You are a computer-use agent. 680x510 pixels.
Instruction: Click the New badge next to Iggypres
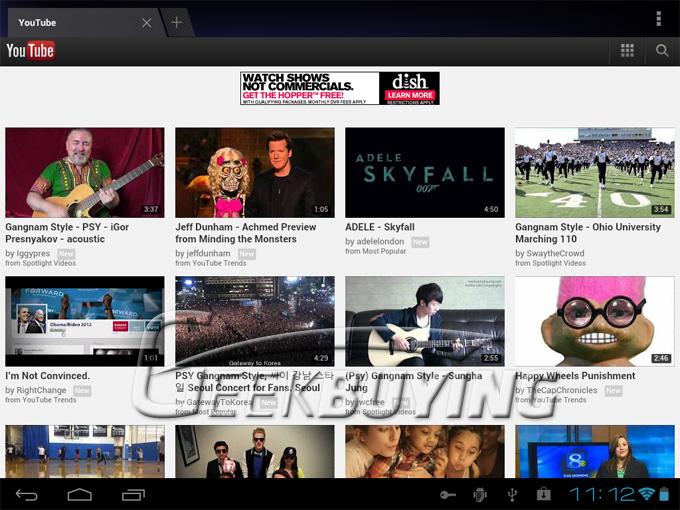pos(66,254)
